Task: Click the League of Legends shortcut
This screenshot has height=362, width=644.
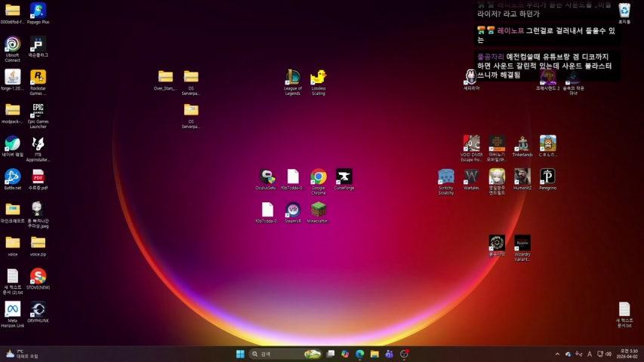Action: [293, 77]
